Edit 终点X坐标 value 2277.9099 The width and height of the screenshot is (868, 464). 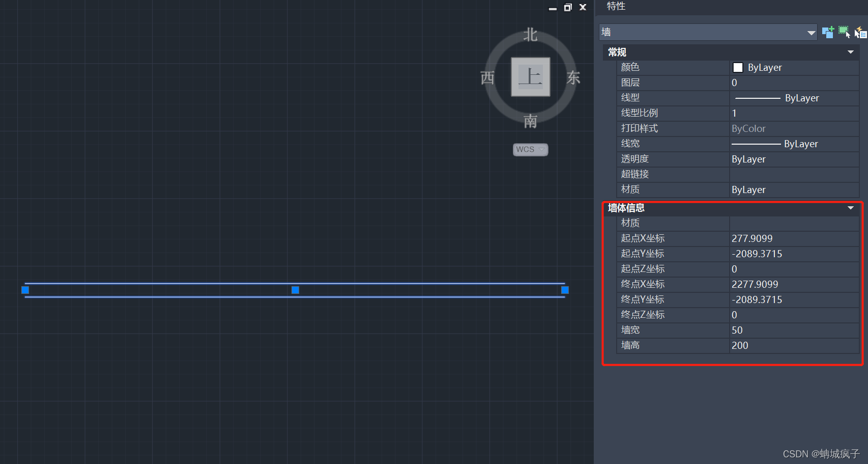[x=794, y=284]
